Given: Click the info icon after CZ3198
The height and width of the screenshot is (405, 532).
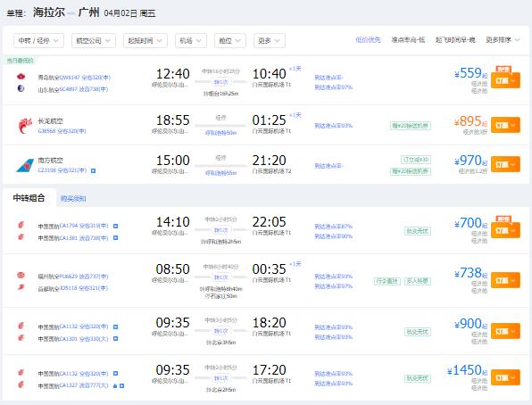Looking at the screenshot, I should point(94,170).
